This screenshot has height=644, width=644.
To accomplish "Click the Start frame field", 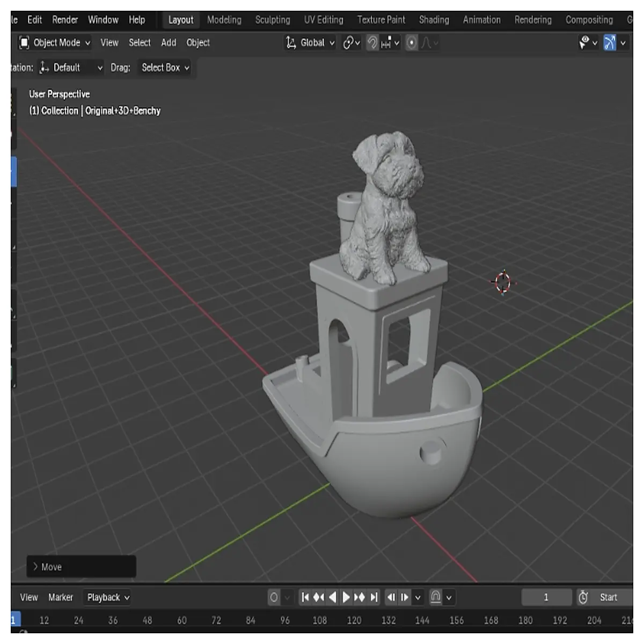I will pyautogui.click(x=611, y=597).
